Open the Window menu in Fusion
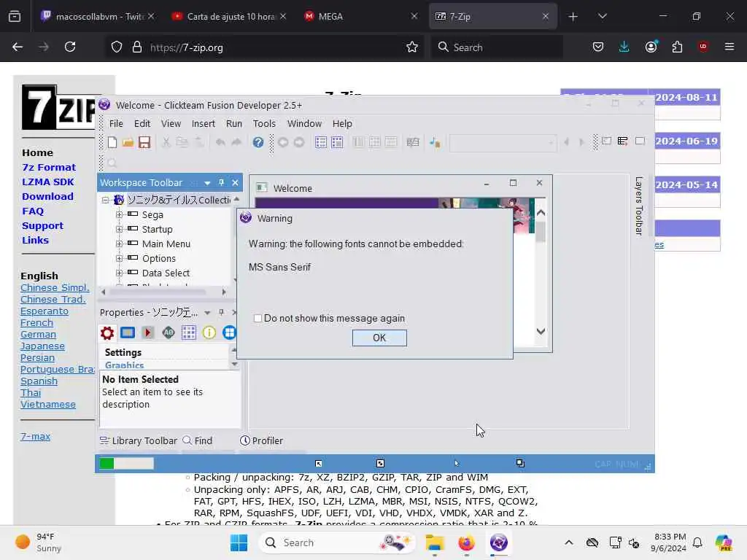Image resolution: width=747 pixels, height=560 pixels. pyautogui.click(x=304, y=123)
